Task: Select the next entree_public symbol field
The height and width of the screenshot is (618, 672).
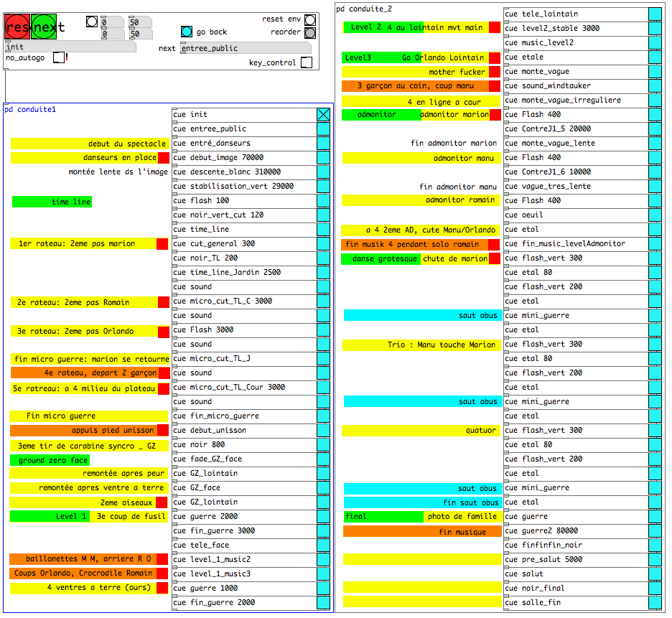Action: (244, 48)
